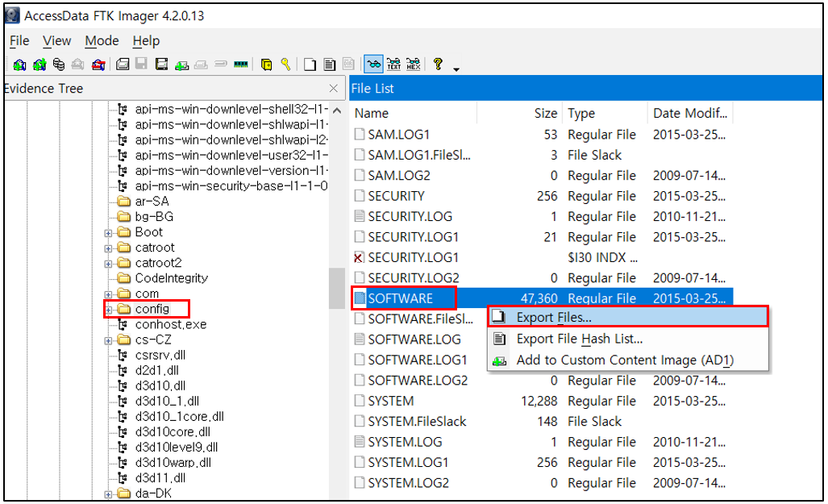Screen dimensions: 828x504
Task: Select the SYSTEM file row
Action: pos(542,401)
